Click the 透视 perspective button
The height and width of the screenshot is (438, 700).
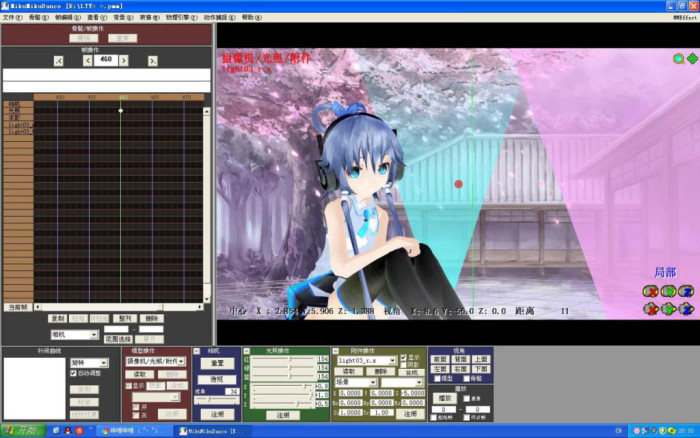pyautogui.click(x=217, y=380)
